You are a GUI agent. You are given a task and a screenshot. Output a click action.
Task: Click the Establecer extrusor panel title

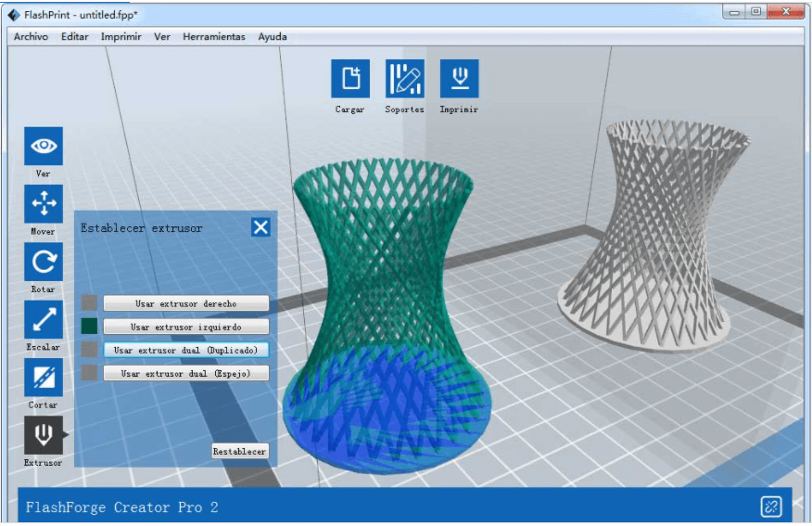142,228
